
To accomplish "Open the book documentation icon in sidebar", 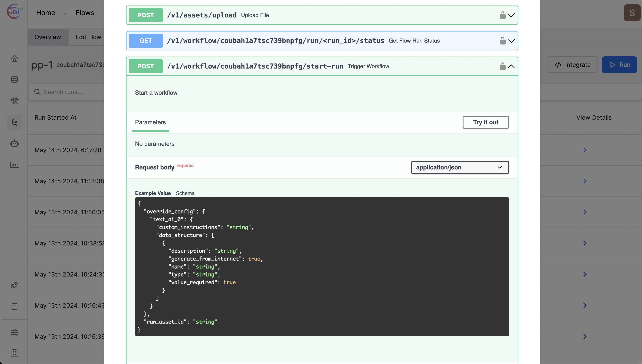I will pyautogui.click(x=14, y=307).
